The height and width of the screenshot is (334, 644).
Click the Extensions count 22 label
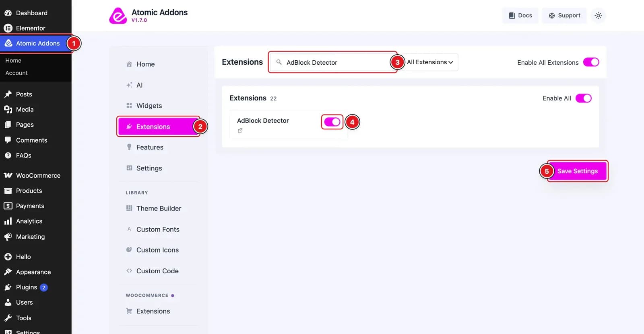coord(273,98)
